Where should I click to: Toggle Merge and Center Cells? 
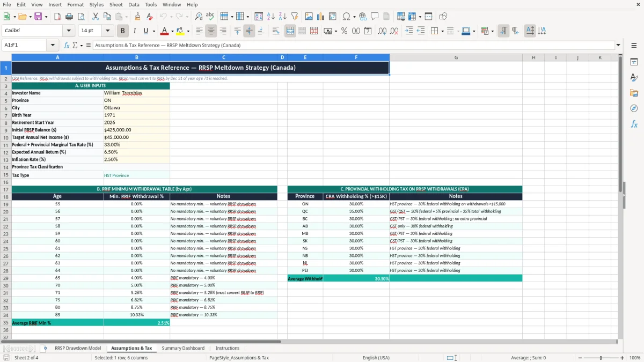pyautogui.click(x=290, y=31)
